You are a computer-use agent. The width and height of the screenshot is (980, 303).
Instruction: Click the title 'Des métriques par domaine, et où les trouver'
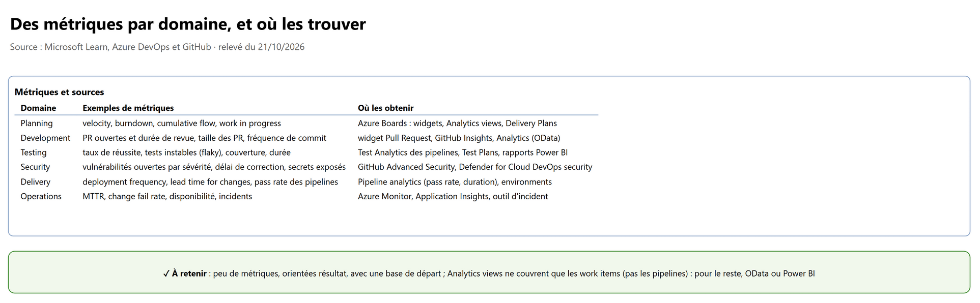click(x=188, y=24)
